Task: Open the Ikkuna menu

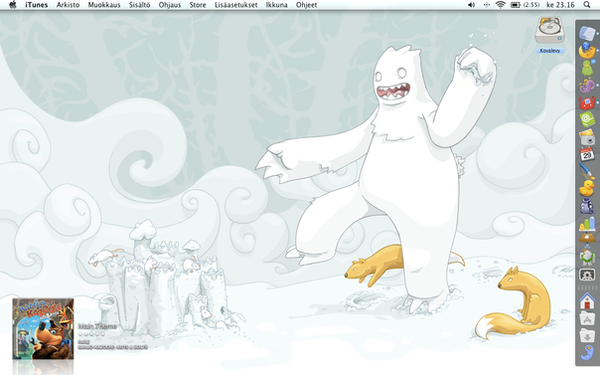Action: click(277, 5)
